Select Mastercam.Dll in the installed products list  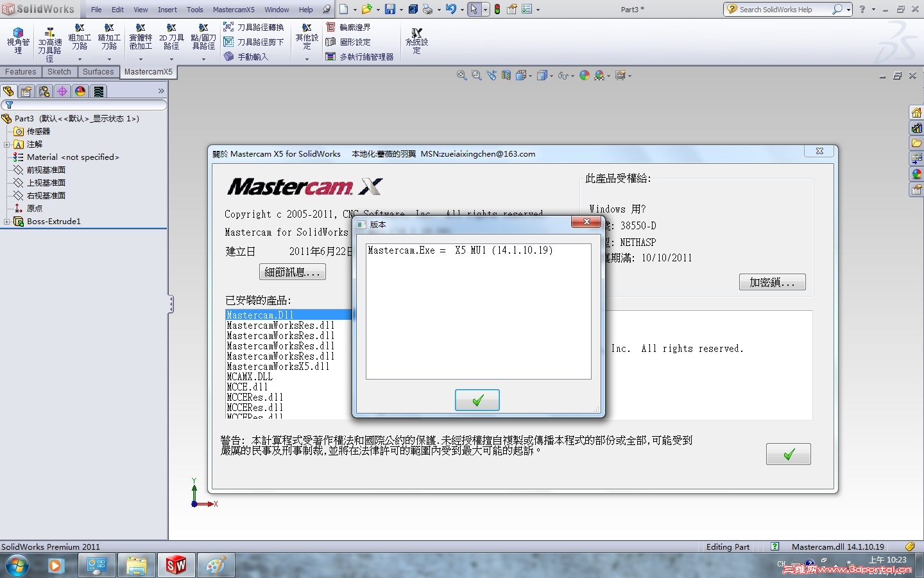tap(289, 315)
